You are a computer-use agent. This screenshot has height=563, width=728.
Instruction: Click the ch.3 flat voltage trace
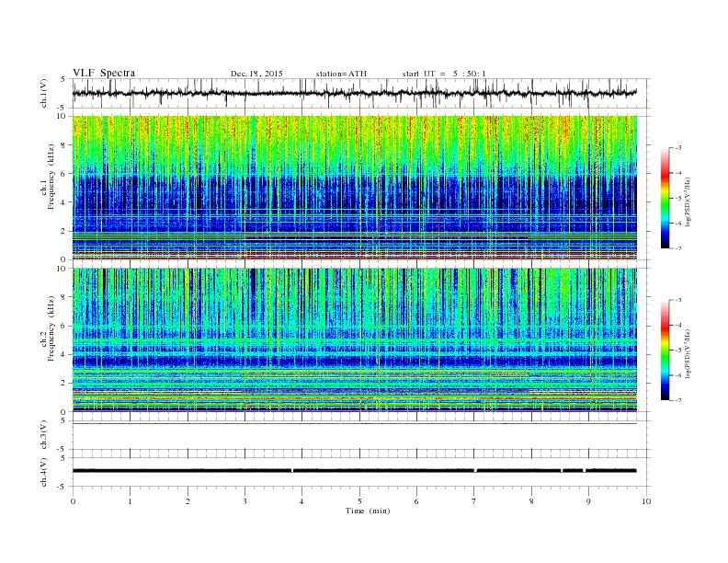click(x=354, y=424)
